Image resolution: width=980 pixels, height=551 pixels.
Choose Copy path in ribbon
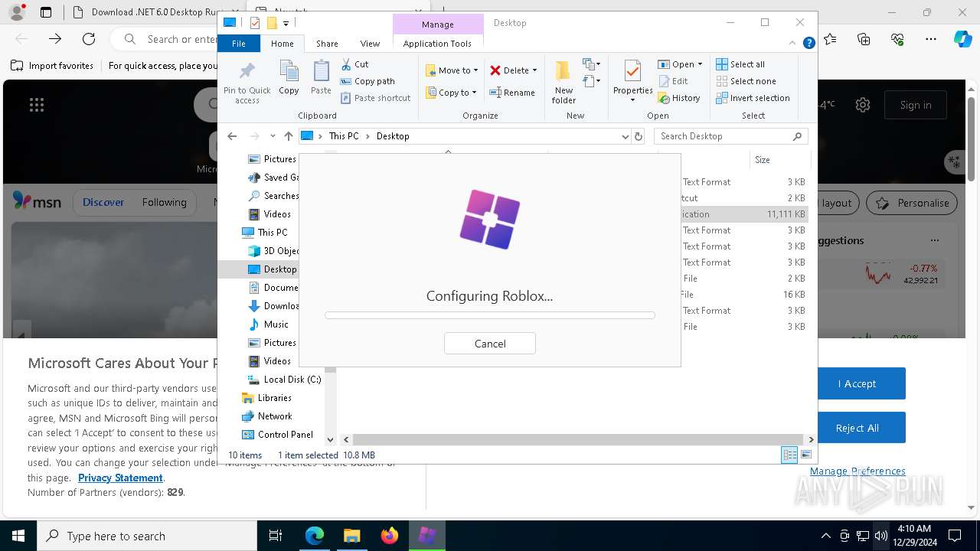point(367,81)
